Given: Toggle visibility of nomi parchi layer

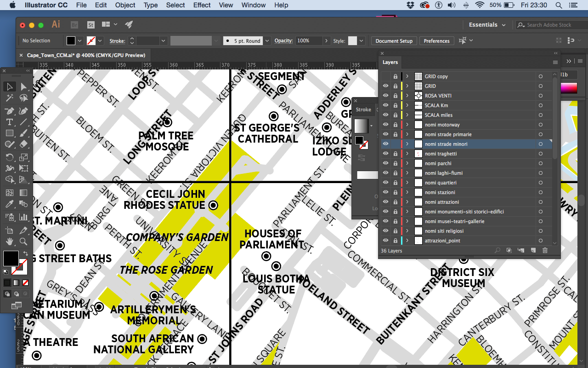Looking at the screenshot, I should click(x=385, y=163).
